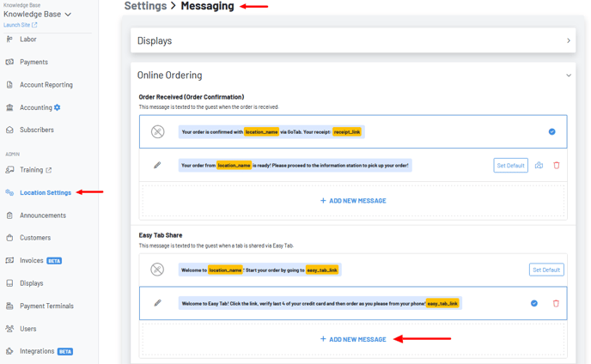Go to Account Reporting
The height and width of the screenshot is (364, 591).
[46, 85]
